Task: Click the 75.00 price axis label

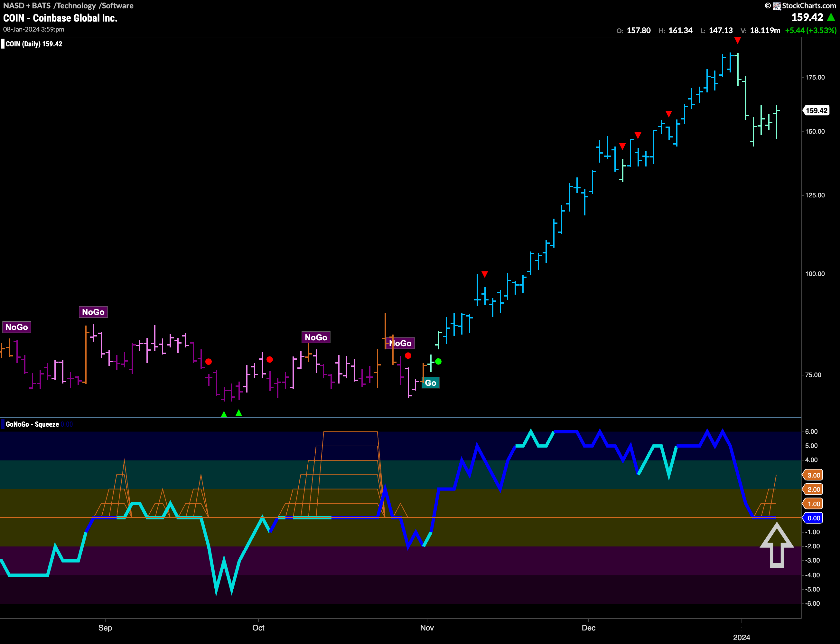Action: tap(813, 375)
